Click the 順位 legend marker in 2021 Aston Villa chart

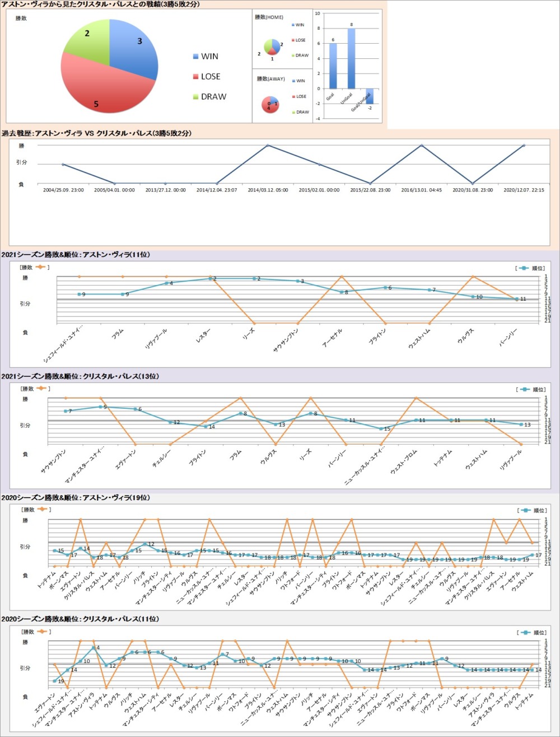(523, 268)
